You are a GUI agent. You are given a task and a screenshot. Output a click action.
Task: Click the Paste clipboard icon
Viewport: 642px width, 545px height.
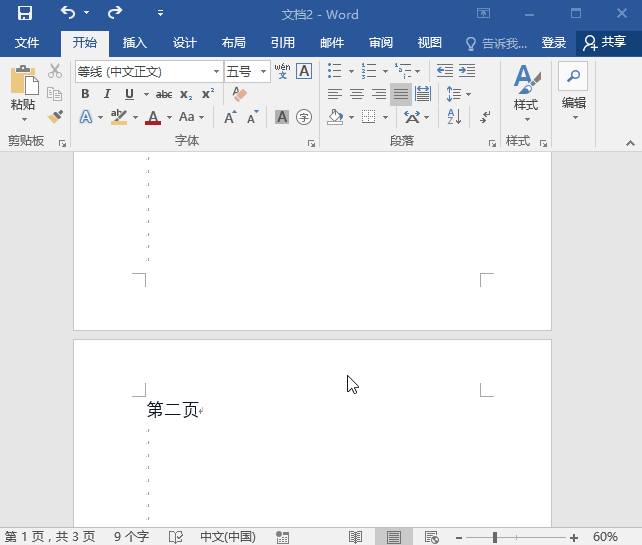[x=24, y=80]
